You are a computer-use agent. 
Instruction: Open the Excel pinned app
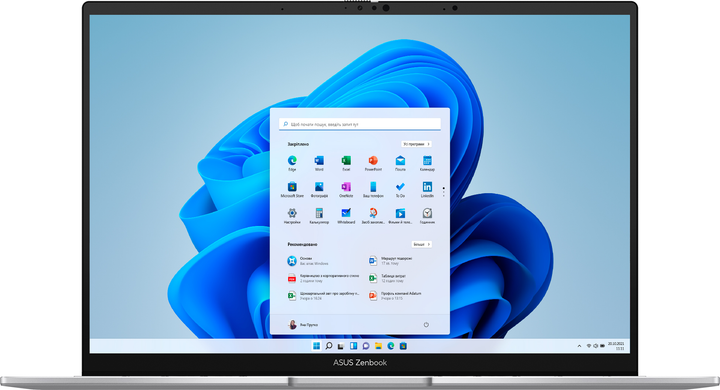[346, 163]
